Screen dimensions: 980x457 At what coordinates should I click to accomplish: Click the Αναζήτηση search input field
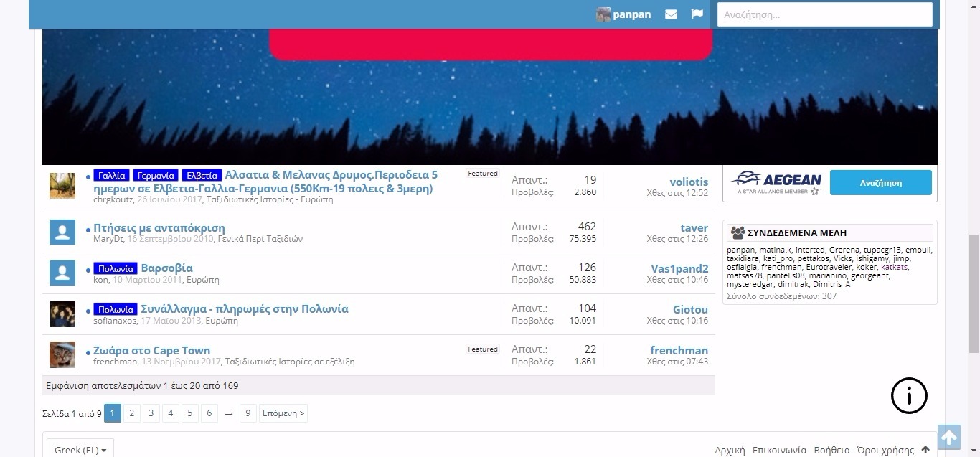[x=824, y=14]
